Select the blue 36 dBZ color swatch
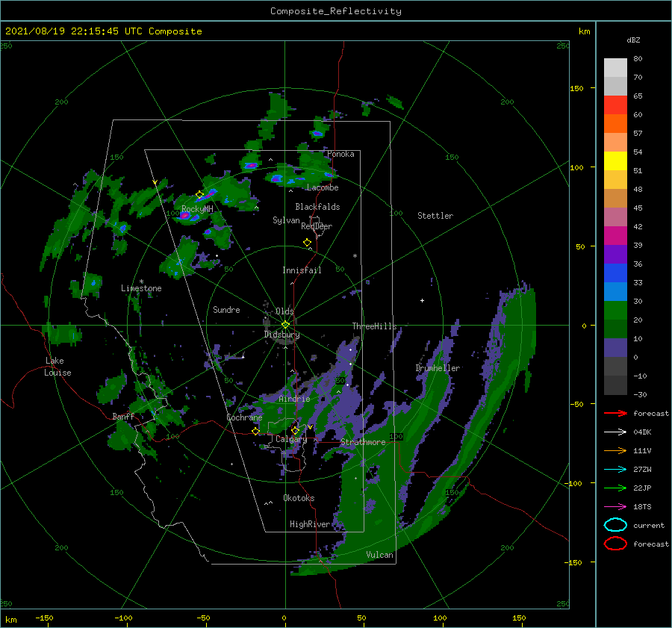 point(615,273)
